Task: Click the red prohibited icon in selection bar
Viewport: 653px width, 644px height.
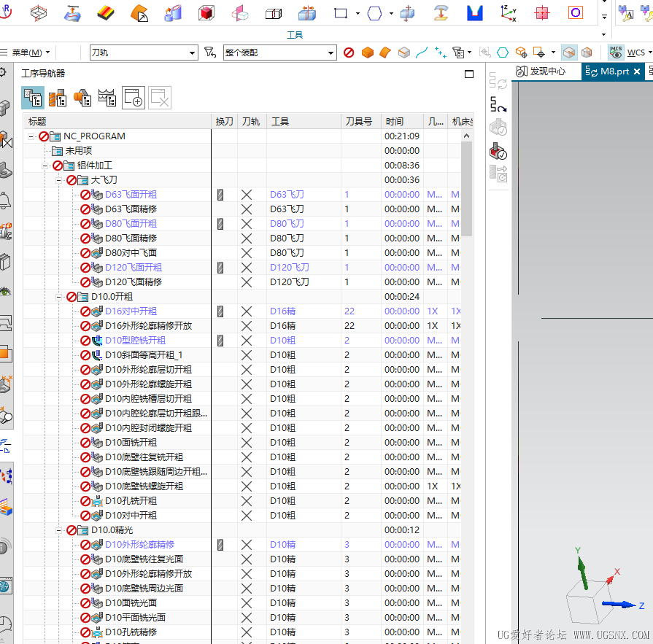Action: point(349,53)
